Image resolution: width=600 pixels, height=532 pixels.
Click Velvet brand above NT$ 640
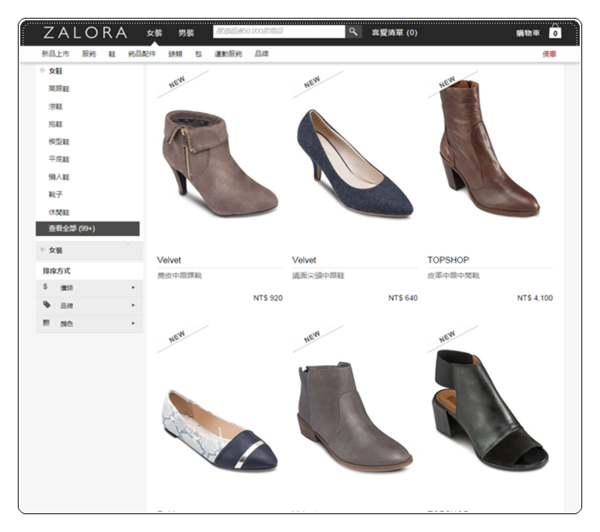coord(304,260)
